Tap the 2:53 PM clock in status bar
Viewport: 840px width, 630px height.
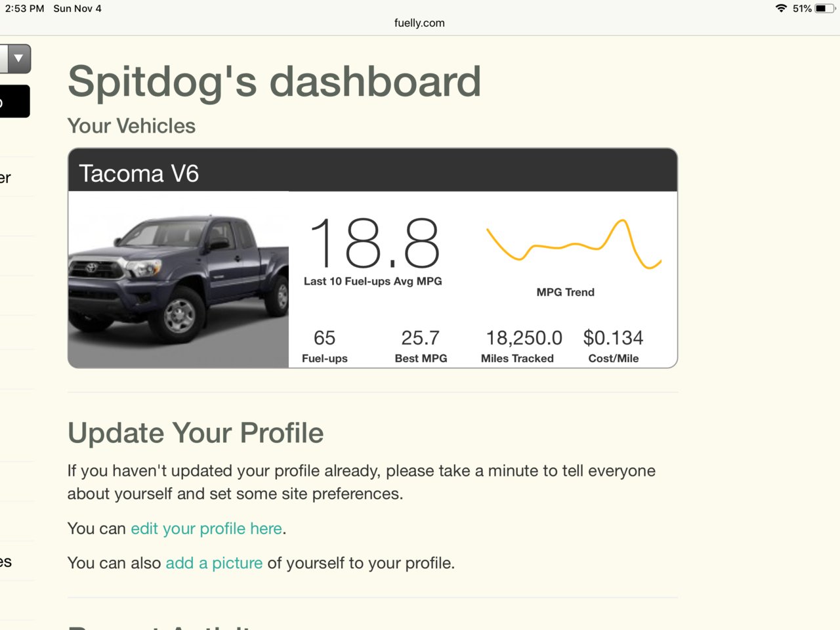click(24, 9)
